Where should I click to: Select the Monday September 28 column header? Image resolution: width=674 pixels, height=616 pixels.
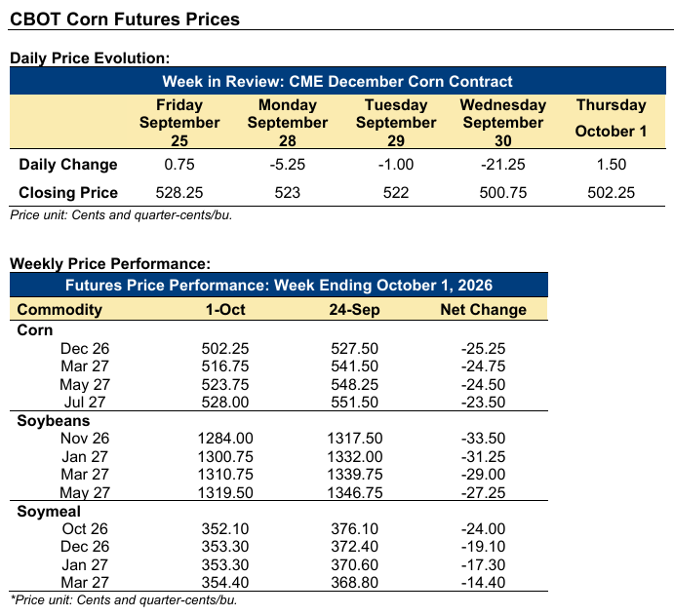[288, 123]
